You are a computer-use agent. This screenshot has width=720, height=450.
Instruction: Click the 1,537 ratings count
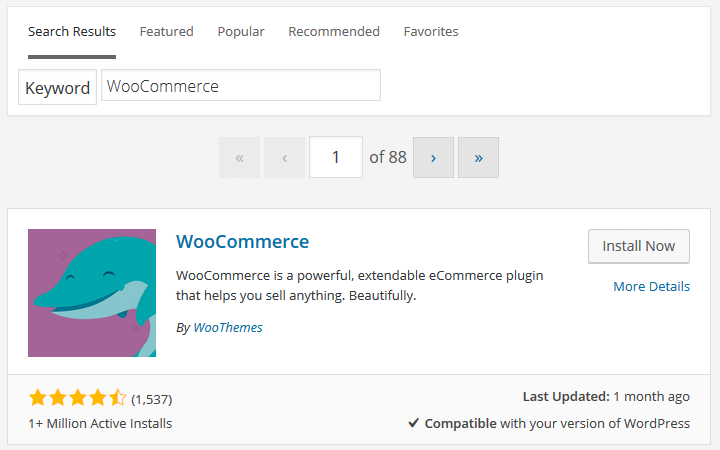pos(152,399)
